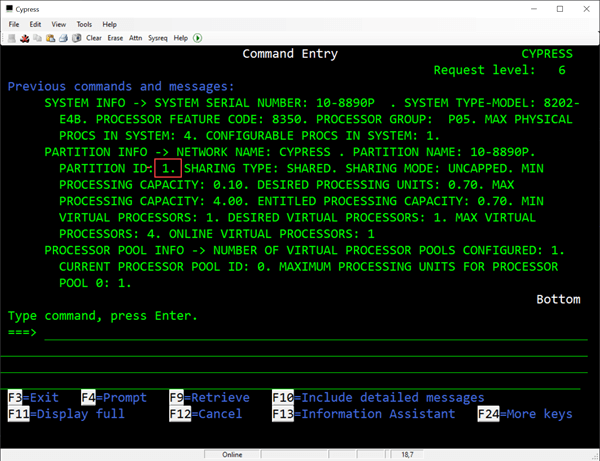This screenshot has height=461, width=600.
Task: Click the Paste clipboard toolbar icon
Action: pyautogui.click(x=51, y=38)
